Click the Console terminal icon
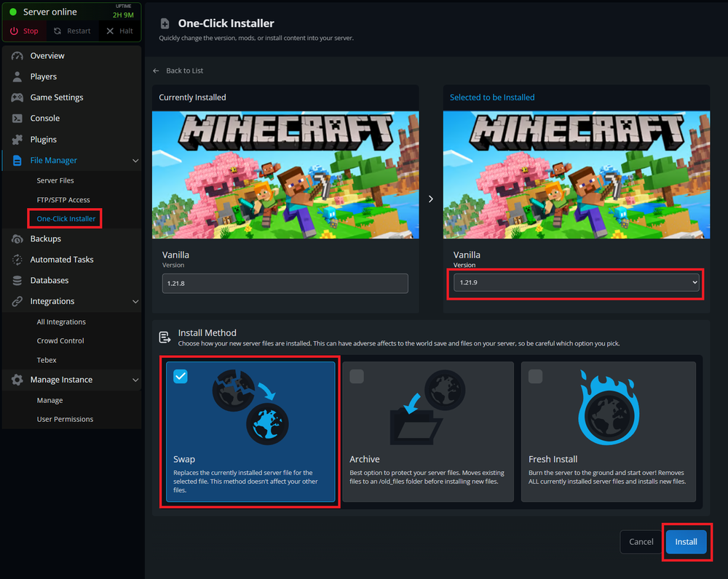Screen dimensions: 728x579 tap(17, 118)
